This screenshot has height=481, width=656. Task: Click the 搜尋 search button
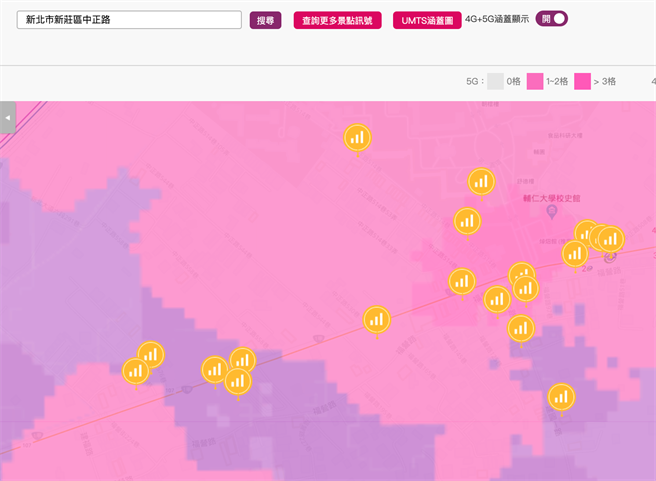pyautogui.click(x=265, y=20)
